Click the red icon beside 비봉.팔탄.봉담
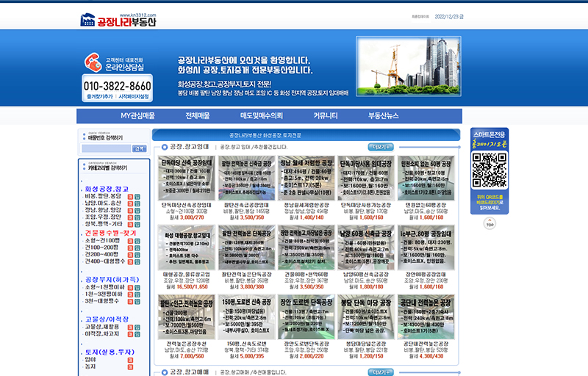 [x=130, y=197]
